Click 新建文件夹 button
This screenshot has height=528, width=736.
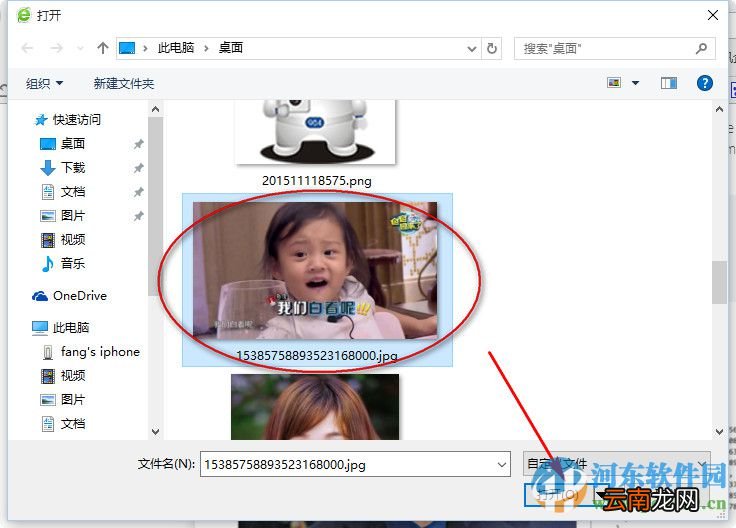click(x=124, y=84)
